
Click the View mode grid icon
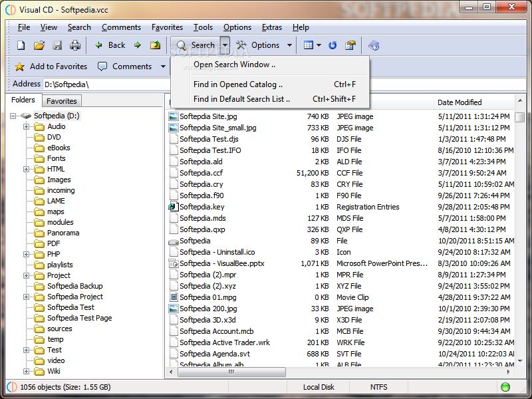tap(309, 45)
